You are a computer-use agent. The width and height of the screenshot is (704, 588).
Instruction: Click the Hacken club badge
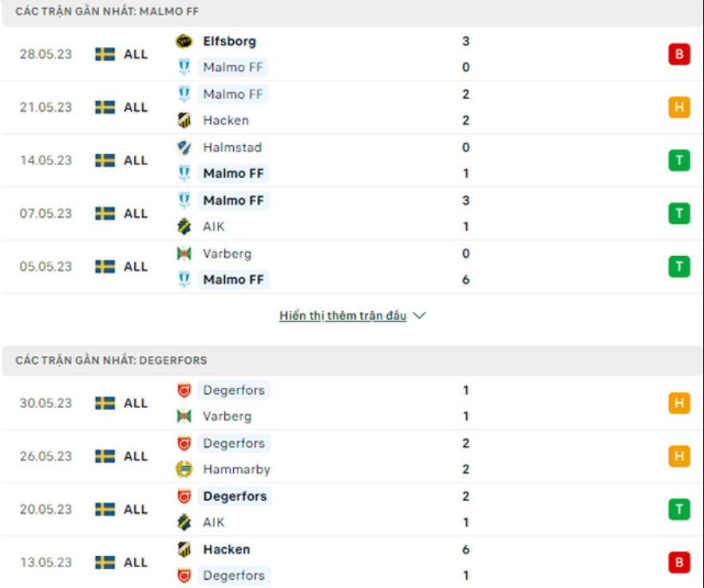click(184, 120)
